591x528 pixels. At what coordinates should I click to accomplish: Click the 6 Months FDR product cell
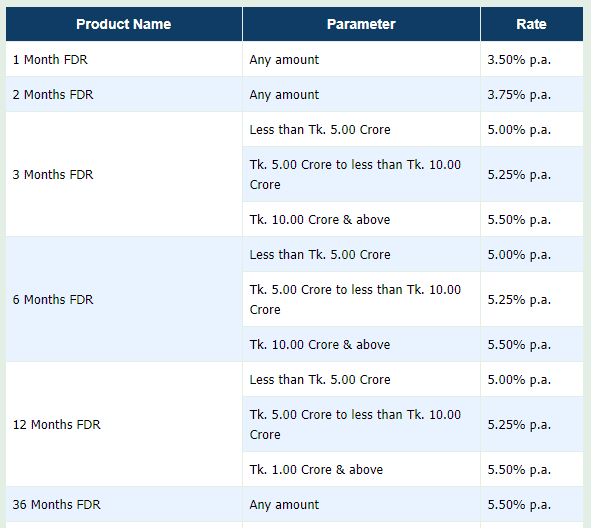(124, 299)
